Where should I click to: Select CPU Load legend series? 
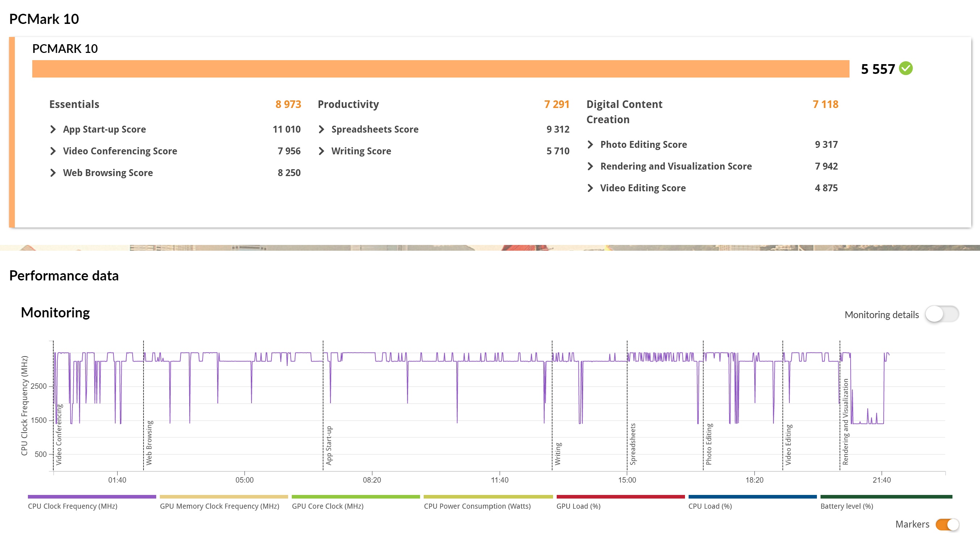(x=752, y=503)
